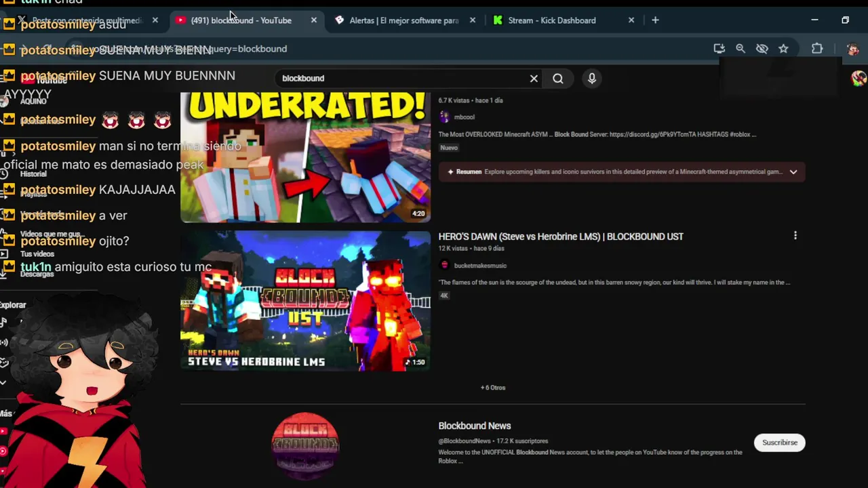Click the Resumen sparkle label
Image resolution: width=868 pixels, height=488 pixels.
464,172
